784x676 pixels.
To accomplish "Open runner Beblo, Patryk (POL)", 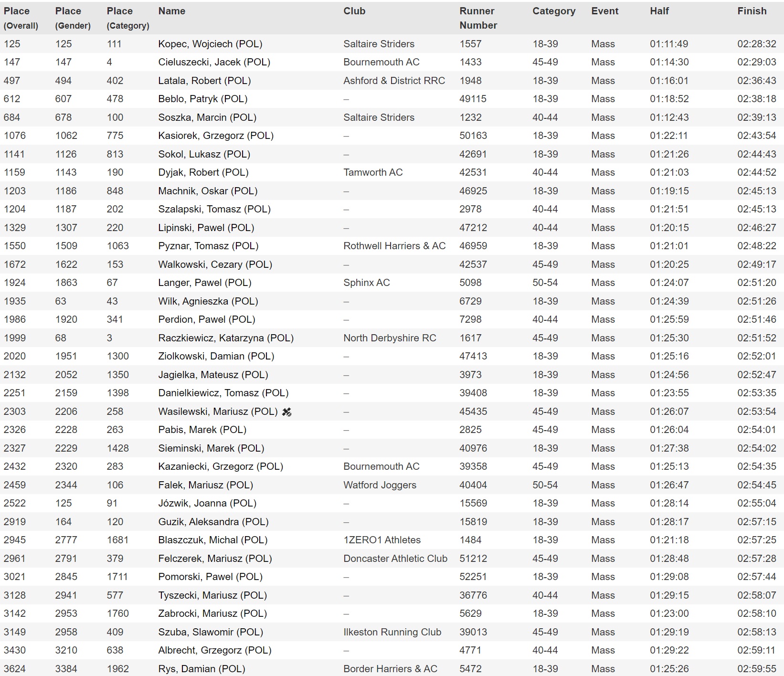I will coord(203,99).
